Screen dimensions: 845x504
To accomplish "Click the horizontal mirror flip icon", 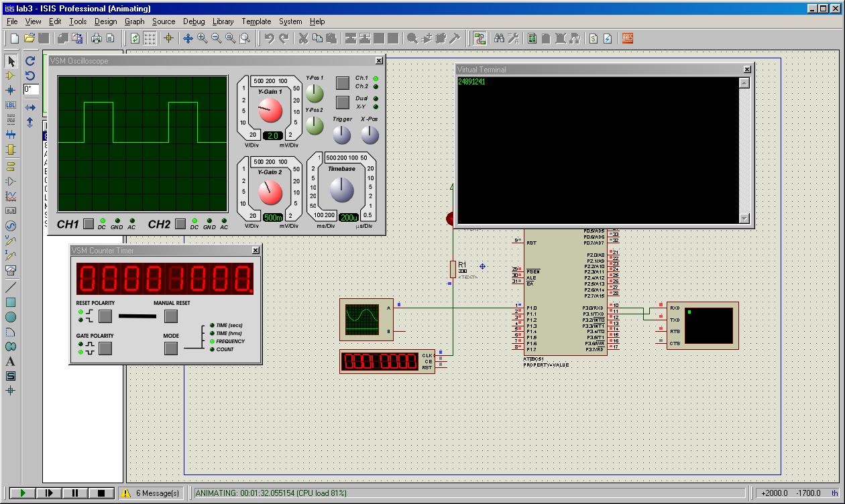I will tap(30, 107).
